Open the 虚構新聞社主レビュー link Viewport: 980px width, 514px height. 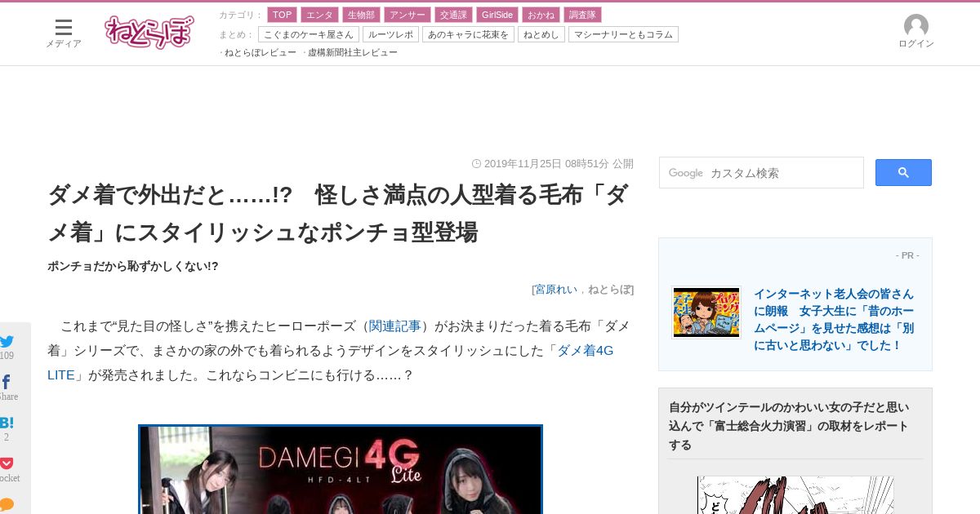pyautogui.click(x=352, y=52)
